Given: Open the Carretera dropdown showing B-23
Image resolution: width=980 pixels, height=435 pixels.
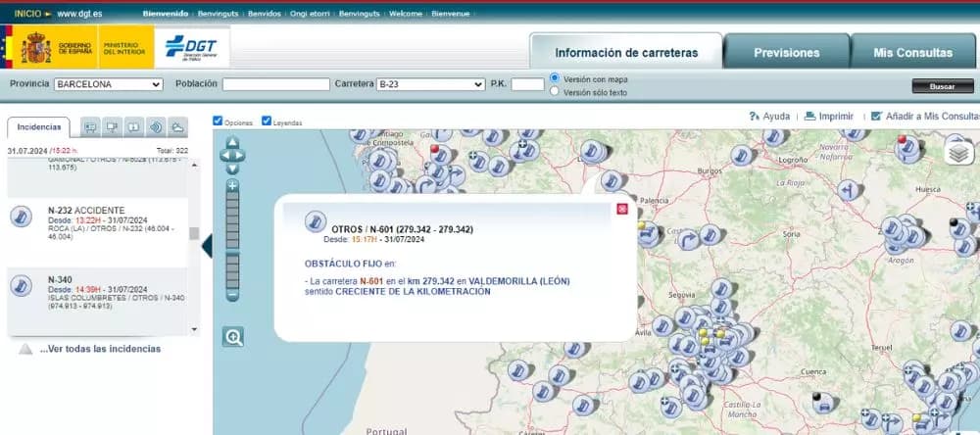Looking at the screenshot, I should (429, 85).
